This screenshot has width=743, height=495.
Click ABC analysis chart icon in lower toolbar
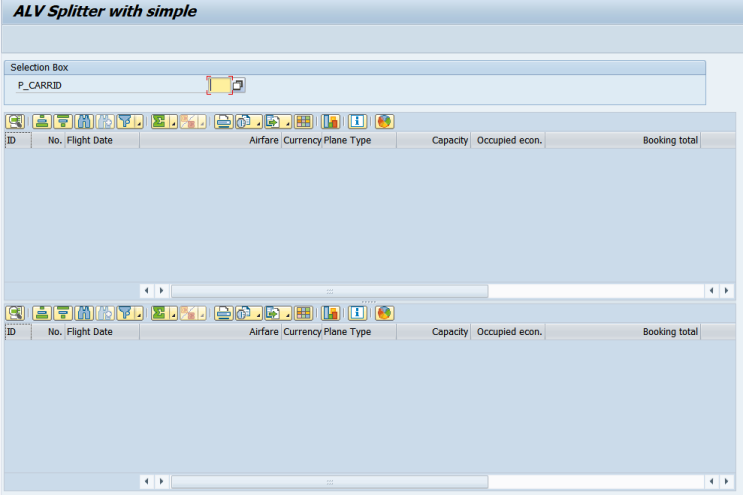330,313
